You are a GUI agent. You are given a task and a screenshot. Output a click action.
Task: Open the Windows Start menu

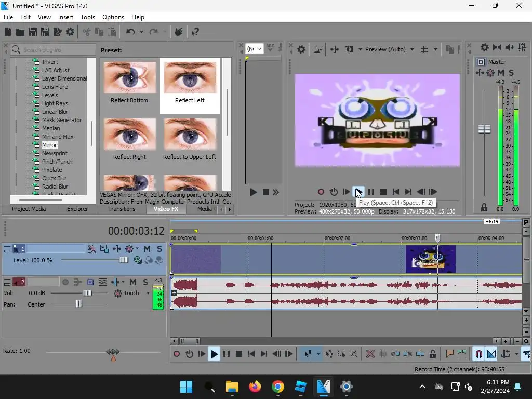coord(187,387)
